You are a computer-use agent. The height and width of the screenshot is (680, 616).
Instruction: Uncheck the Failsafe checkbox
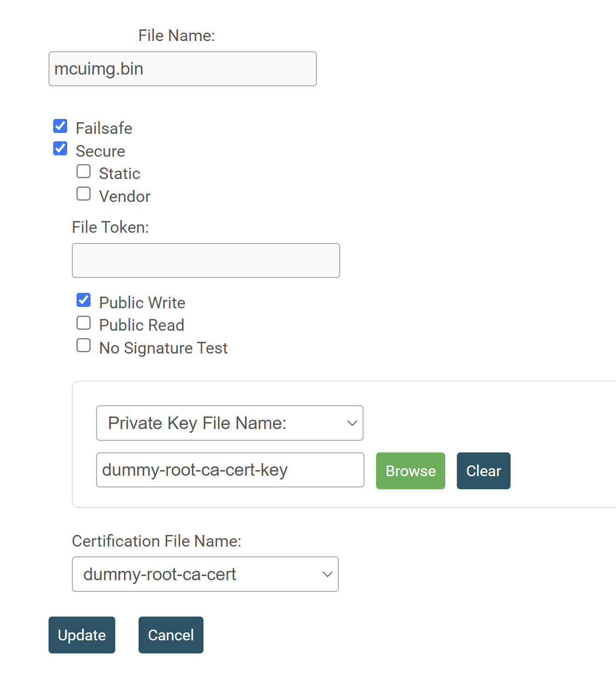(60, 126)
